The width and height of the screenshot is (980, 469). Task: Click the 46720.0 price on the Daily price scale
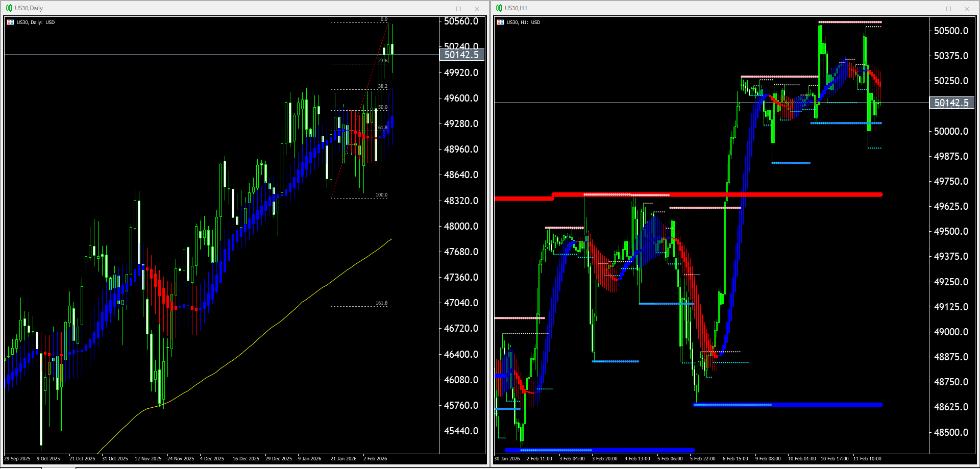461,328
